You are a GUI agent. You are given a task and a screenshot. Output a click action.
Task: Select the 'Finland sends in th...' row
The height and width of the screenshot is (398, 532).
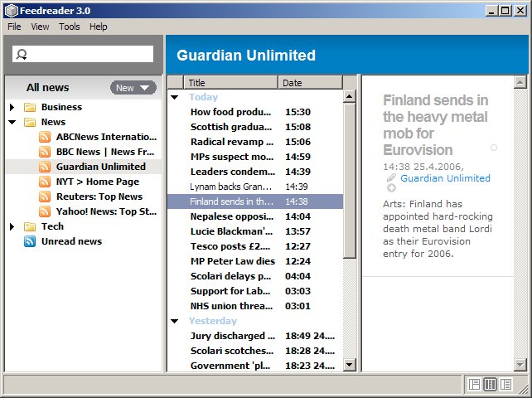tap(255, 201)
